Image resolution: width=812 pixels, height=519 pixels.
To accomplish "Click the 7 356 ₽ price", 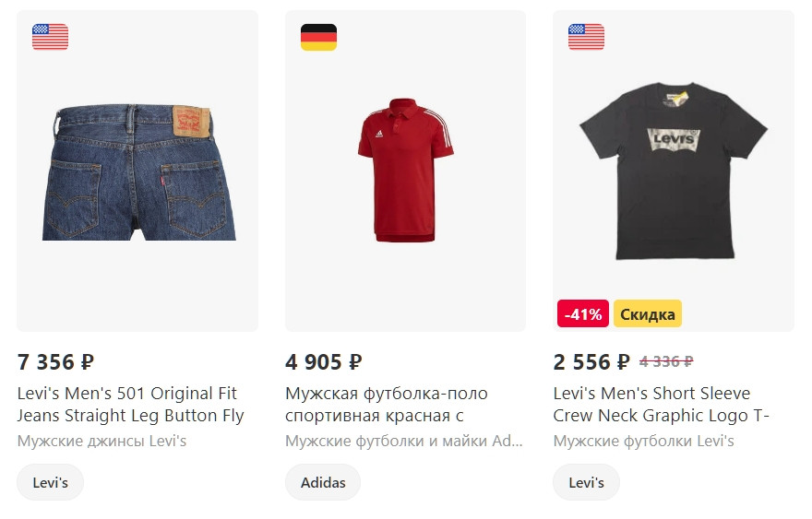I will click(56, 362).
